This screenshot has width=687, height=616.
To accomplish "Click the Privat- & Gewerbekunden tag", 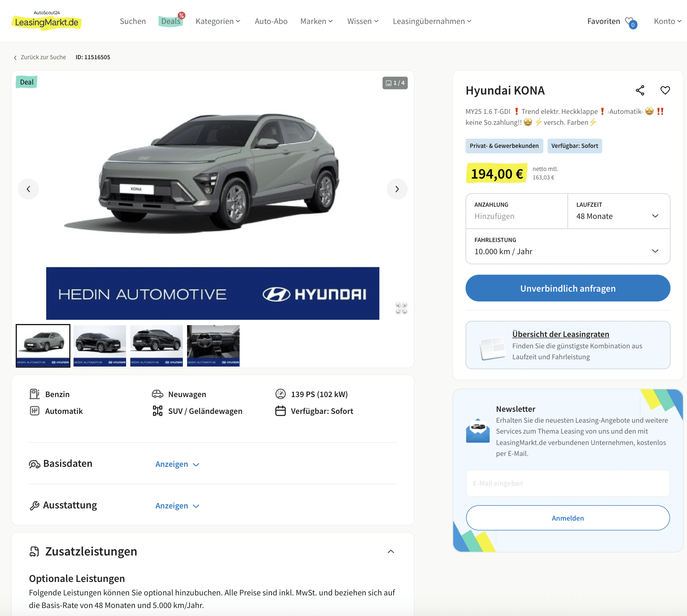I will pos(504,146).
